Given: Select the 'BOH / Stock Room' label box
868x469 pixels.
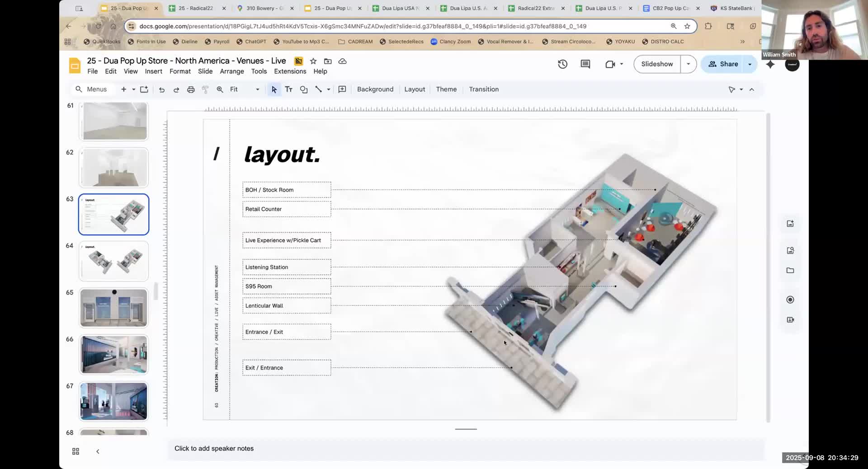Looking at the screenshot, I should 287,190.
